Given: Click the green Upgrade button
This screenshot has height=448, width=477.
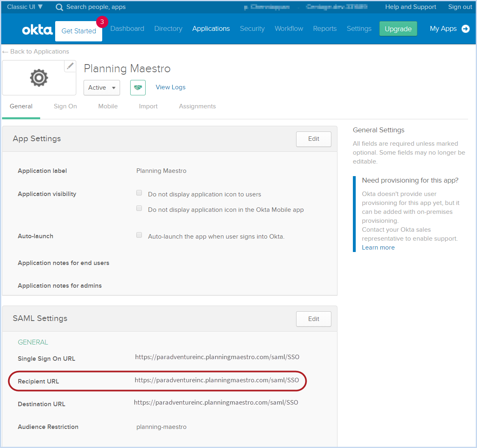Looking at the screenshot, I should 398,29.
